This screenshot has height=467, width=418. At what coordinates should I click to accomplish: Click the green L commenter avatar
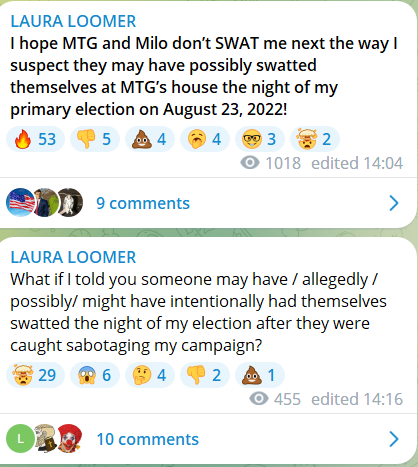(20, 438)
